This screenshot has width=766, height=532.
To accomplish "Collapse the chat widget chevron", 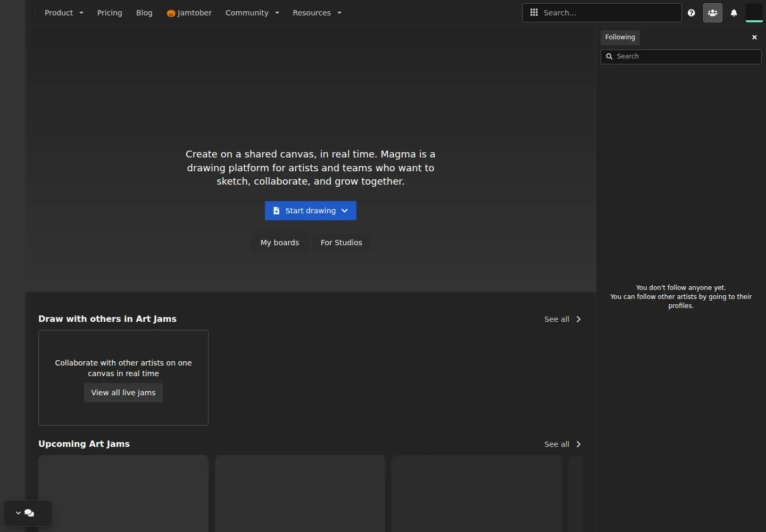I will coord(18,513).
